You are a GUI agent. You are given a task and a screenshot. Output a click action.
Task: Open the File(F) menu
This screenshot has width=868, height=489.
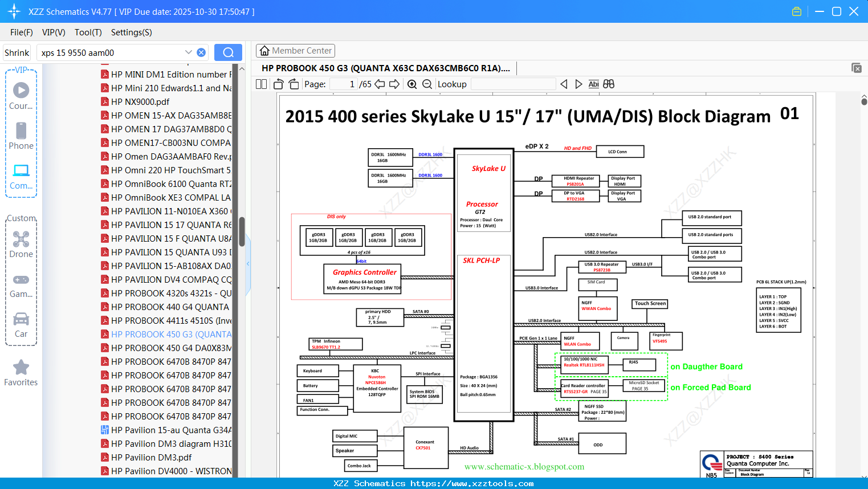(x=22, y=32)
